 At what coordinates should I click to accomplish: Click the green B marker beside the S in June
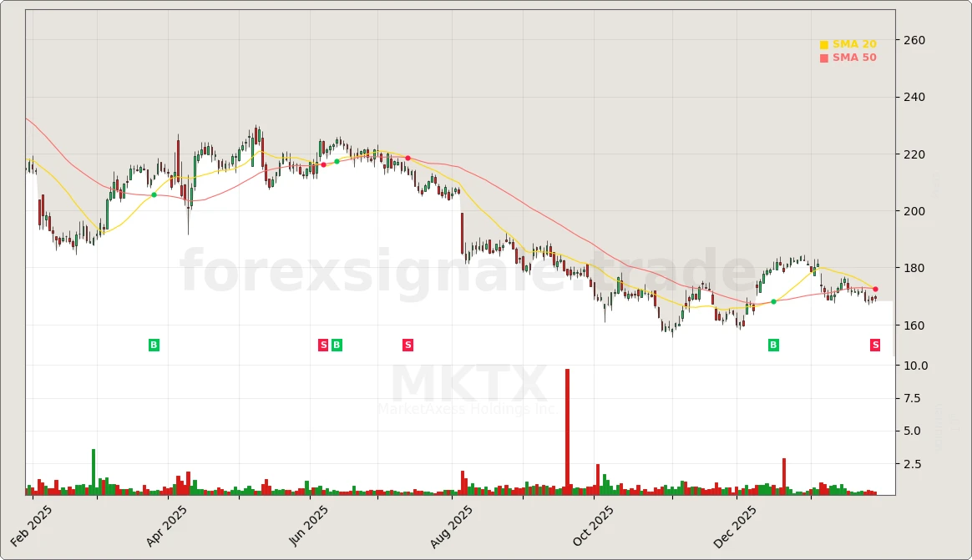click(335, 344)
